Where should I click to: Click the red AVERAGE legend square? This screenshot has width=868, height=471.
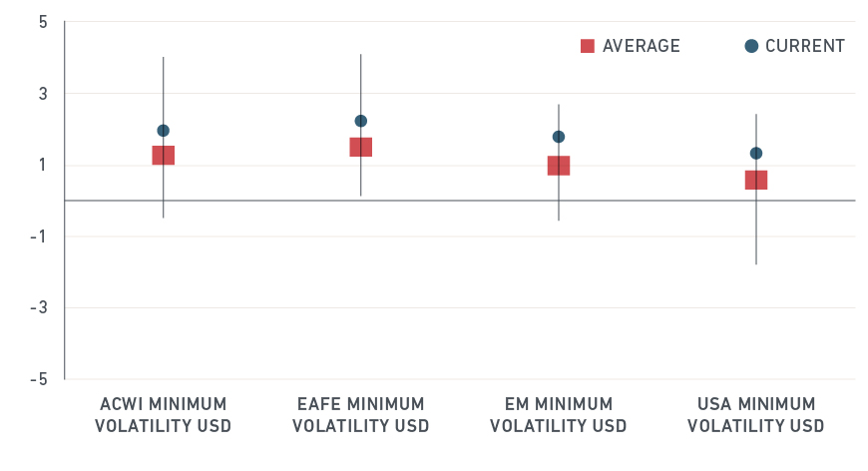[x=588, y=46]
